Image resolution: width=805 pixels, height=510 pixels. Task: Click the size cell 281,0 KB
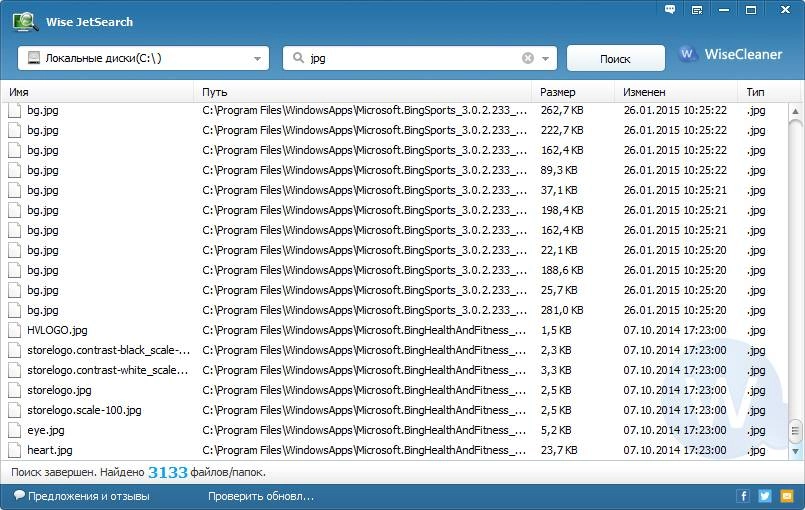[562, 311]
